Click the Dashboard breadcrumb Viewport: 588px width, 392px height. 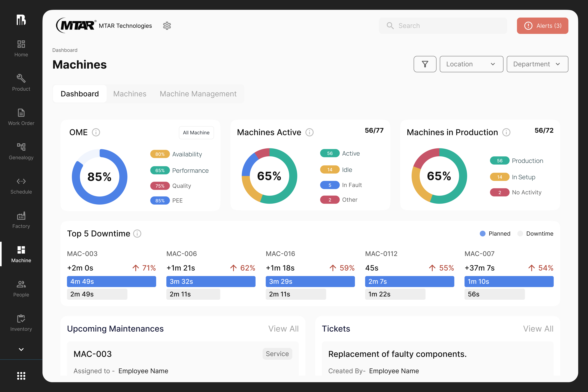pyautogui.click(x=65, y=50)
